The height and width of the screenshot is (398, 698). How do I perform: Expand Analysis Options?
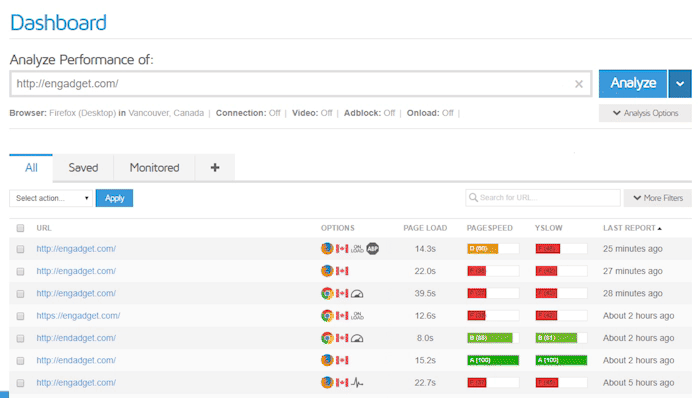coord(645,113)
